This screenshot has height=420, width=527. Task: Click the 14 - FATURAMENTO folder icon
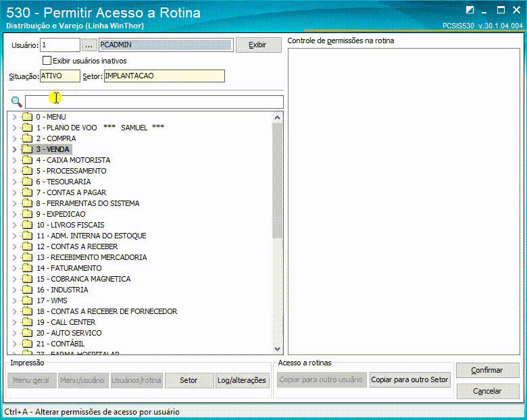pyautogui.click(x=27, y=268)
